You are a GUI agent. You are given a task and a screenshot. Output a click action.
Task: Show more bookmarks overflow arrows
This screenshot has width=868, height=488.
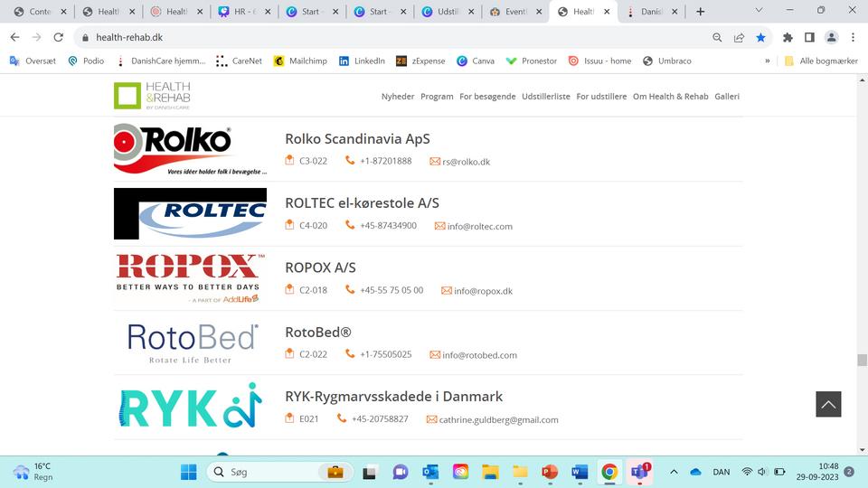768,61
